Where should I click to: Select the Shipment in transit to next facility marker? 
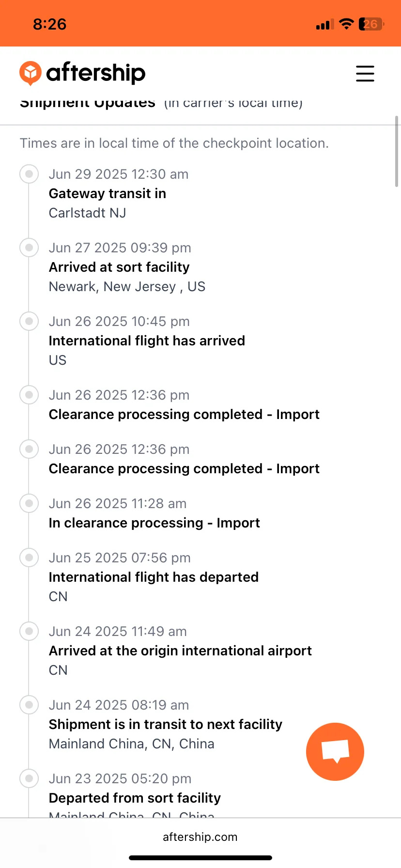point(29,705)
